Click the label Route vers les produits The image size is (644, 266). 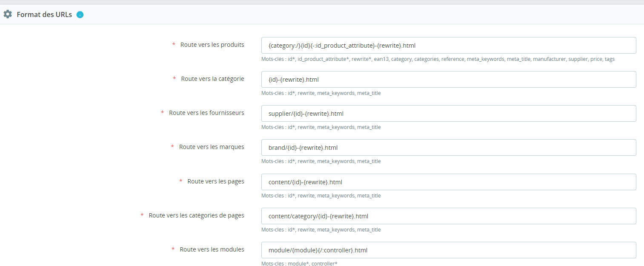pos(212,44)
